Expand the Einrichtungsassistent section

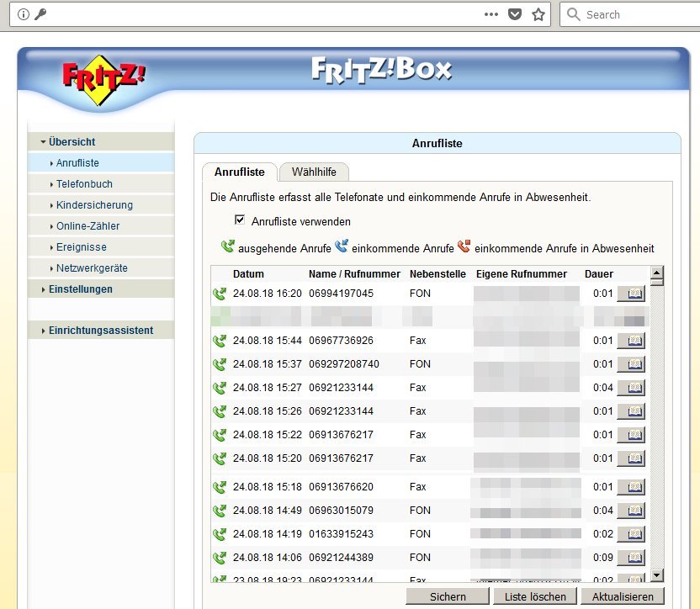(101, 331)
